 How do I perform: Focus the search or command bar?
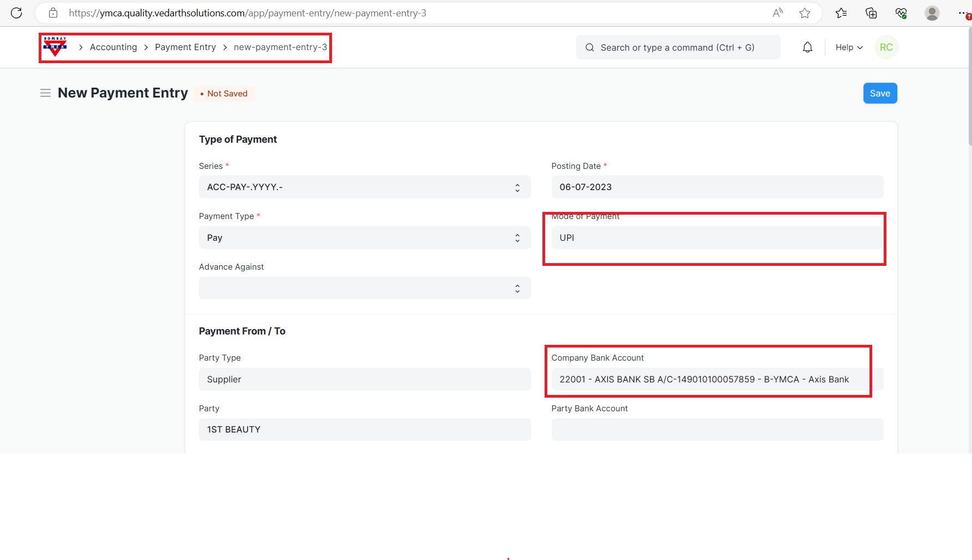click(678, 47)
